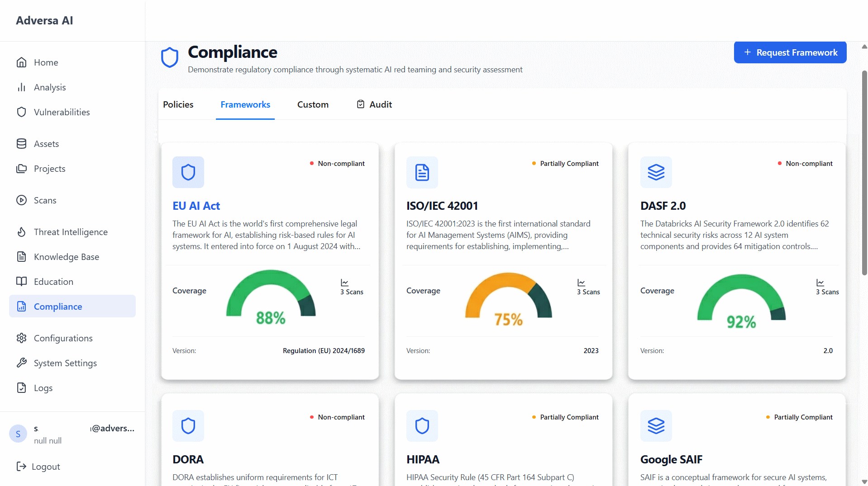Switch to the Policies tab
868x486 pixels.
pos(178,104)
